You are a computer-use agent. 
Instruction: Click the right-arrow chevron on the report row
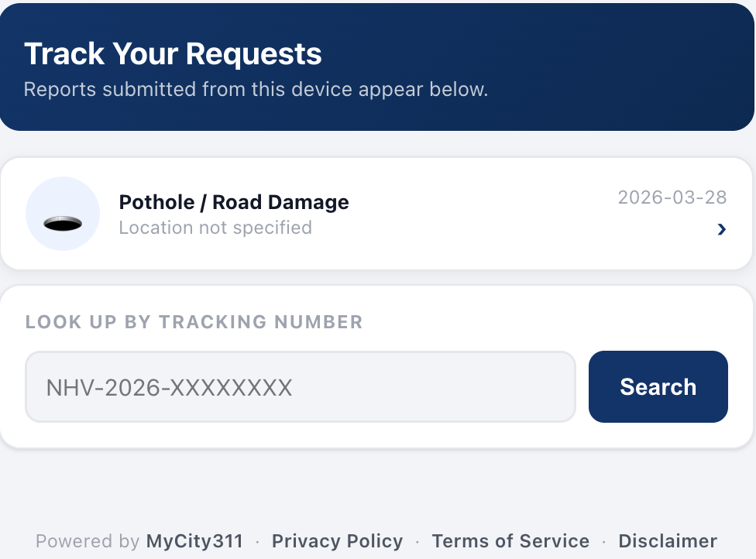(721, 229)
